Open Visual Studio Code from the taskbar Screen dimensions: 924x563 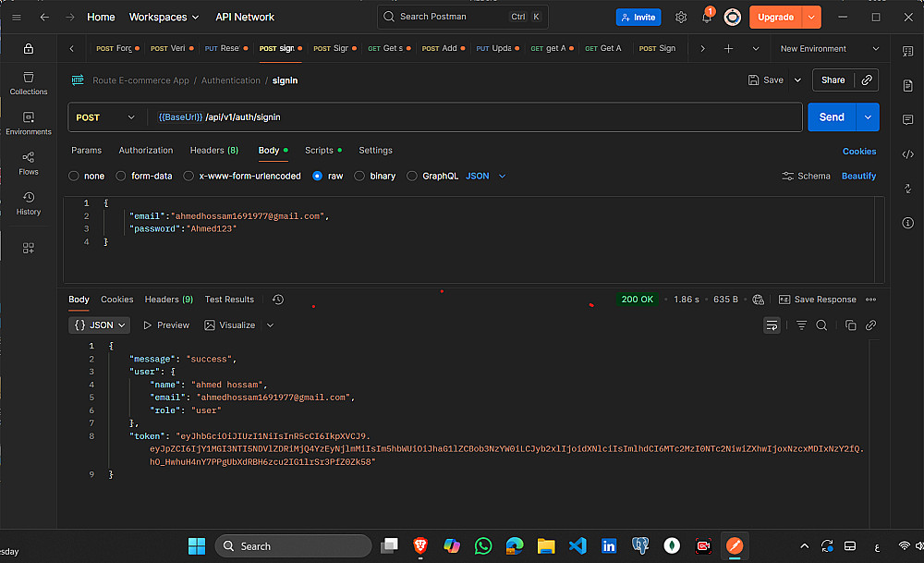click(577, 545)
